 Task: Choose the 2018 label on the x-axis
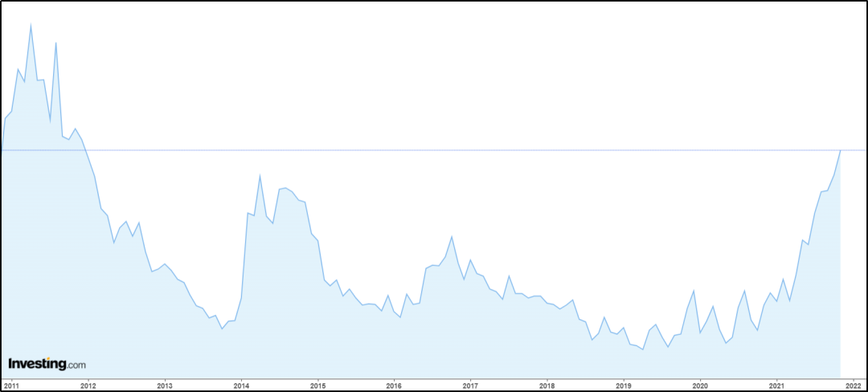click(x=547, y=385)
